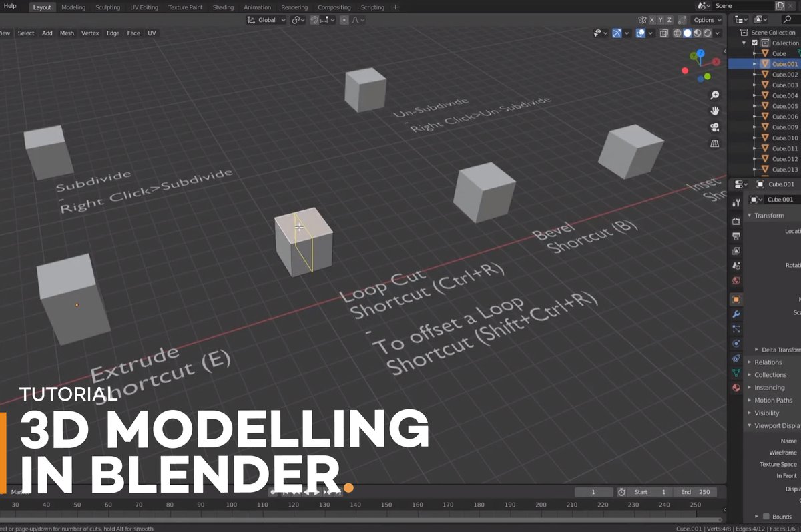Viewport: 801px width, 532px height.
Task: Toggle the camera view icon
Action: pyautogui.click(x=715, y=127)
